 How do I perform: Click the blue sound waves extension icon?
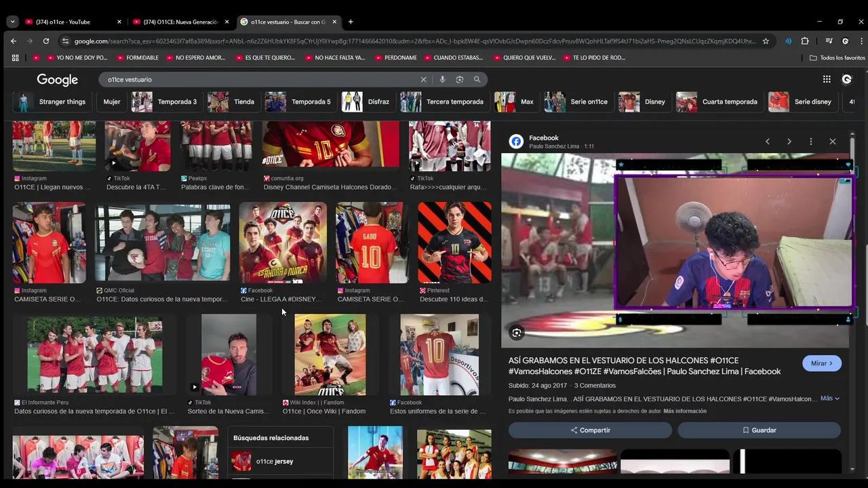[x=788, y=41]
